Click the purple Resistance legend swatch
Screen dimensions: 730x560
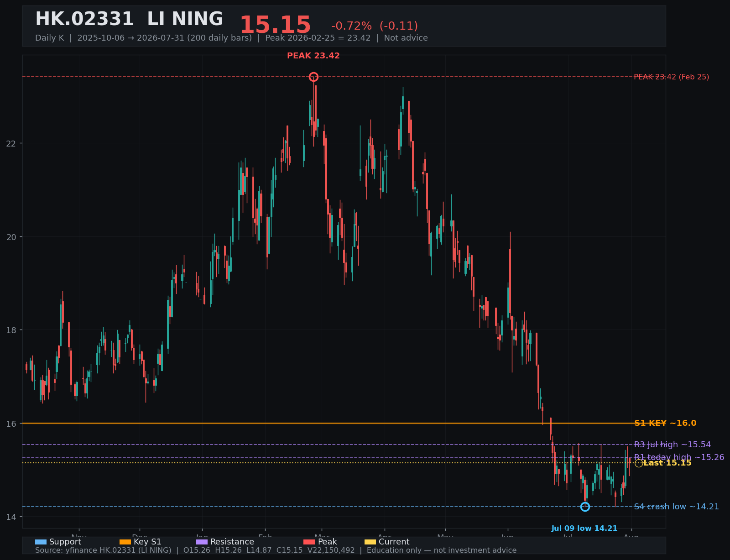click(x=202, y=542)
